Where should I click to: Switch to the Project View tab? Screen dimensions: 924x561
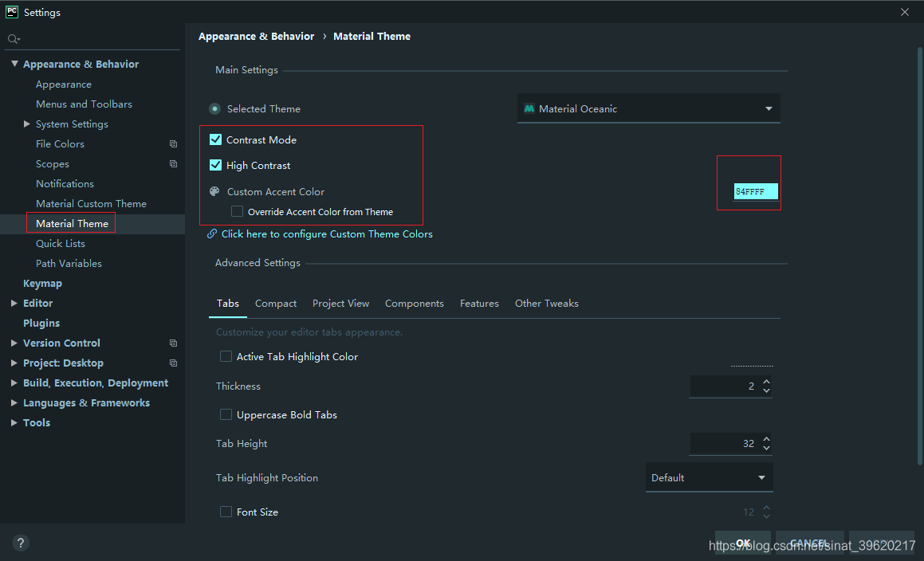pyautogui.click(x=340, y=304)
